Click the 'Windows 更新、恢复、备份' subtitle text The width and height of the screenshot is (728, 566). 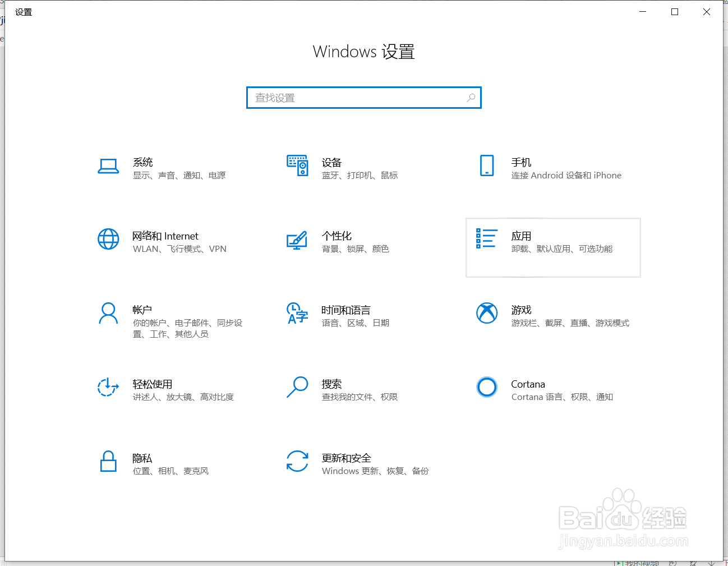375,471
